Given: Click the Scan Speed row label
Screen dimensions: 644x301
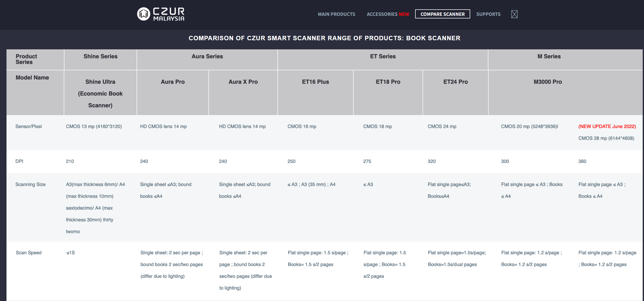Looking at the screenshot, I should [29, 253].
